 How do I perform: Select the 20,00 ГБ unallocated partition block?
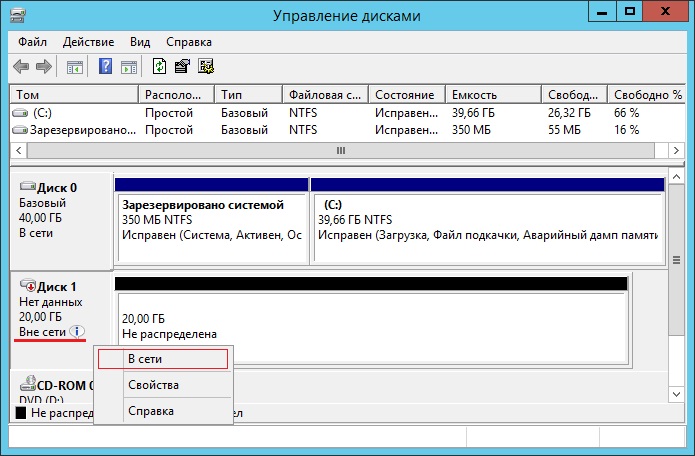(371, 318)
